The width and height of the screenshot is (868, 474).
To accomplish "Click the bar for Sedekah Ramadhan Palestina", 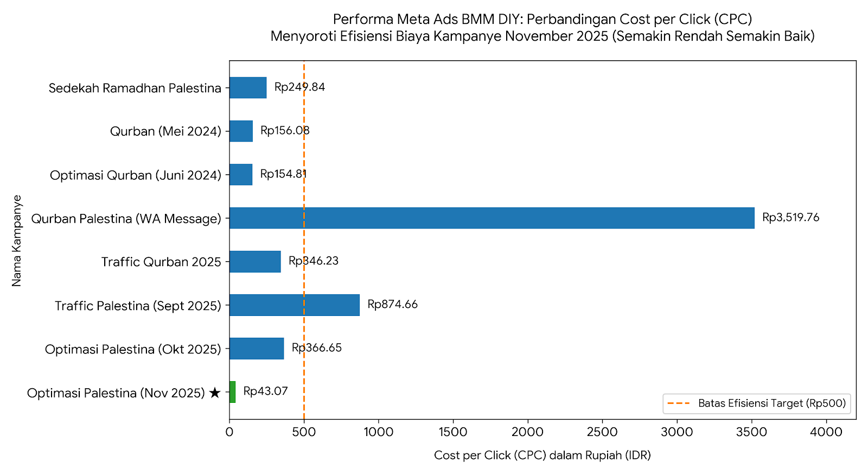I will click(248, 87).
